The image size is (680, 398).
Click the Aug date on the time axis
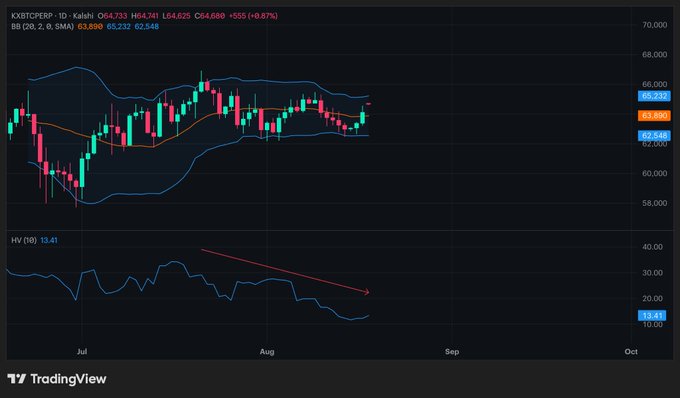click(267, 352)
